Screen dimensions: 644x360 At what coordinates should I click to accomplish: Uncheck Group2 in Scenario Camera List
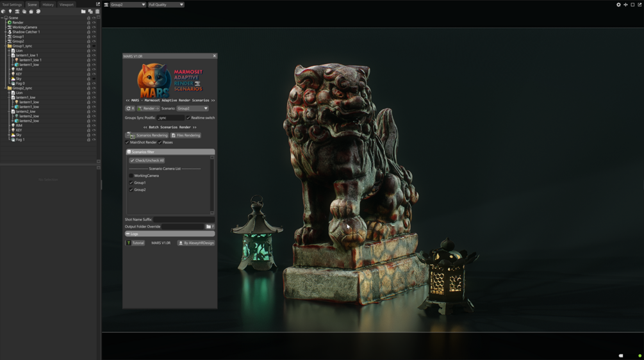(x=131, y=190)
